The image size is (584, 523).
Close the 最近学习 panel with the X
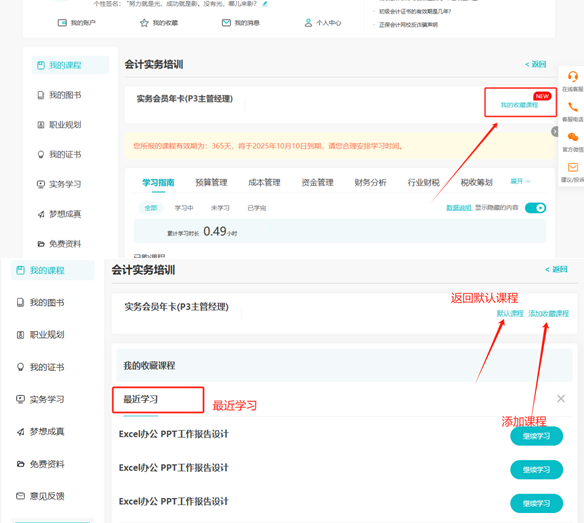click(561, 399)
